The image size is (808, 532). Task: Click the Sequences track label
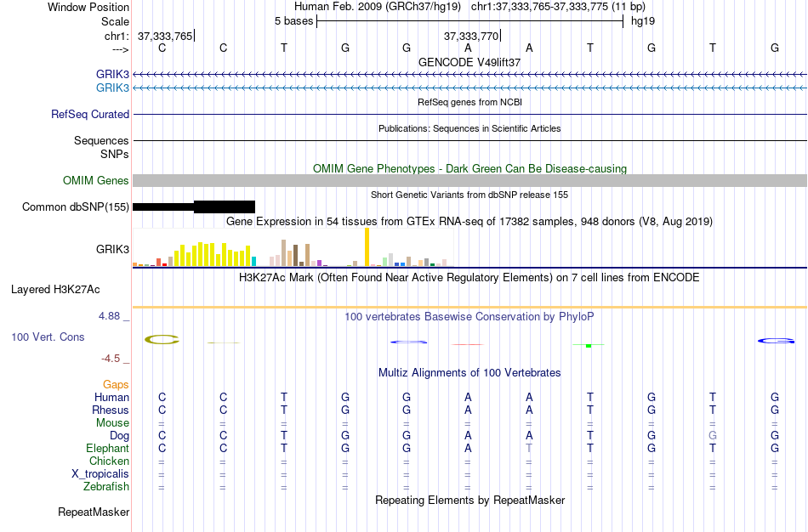tap(101, 140)
